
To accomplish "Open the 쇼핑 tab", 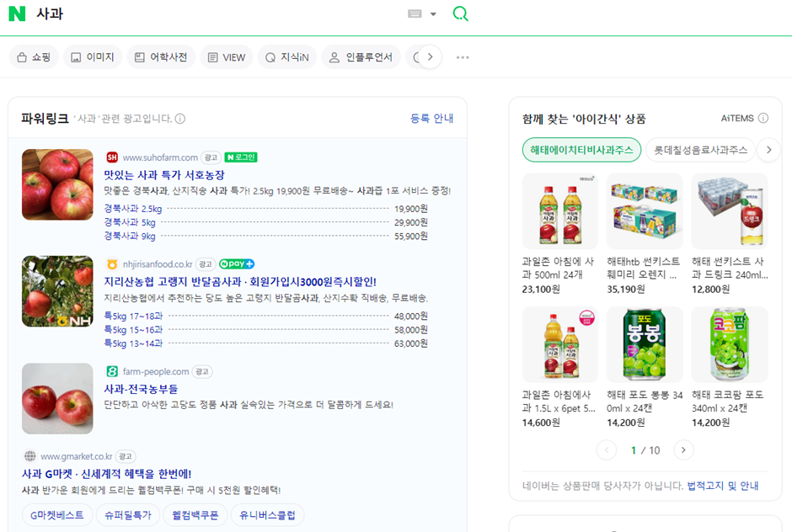I will click(x=34, y=57).
